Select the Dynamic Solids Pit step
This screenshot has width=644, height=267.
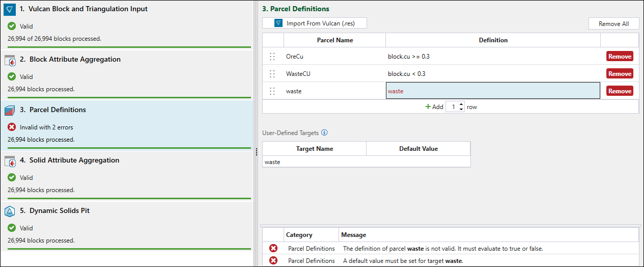click(60, 211)
